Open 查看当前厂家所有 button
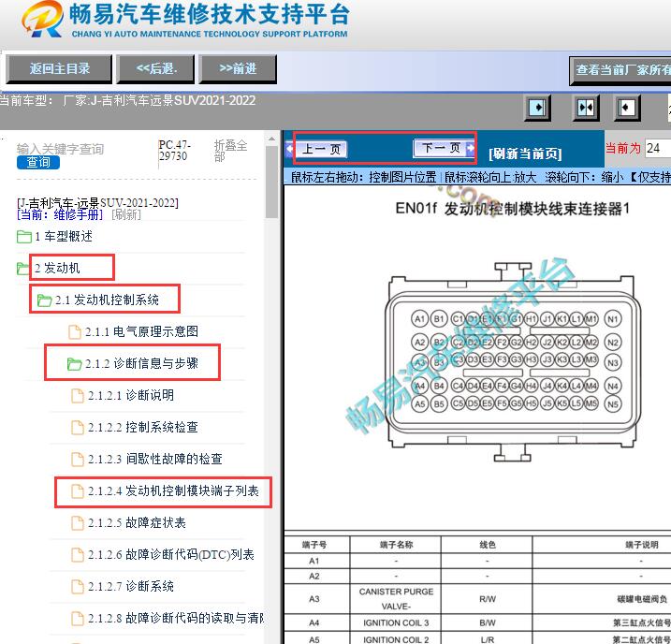The width and height of the screenshot is (671, 644). click(x=620, y=70)
